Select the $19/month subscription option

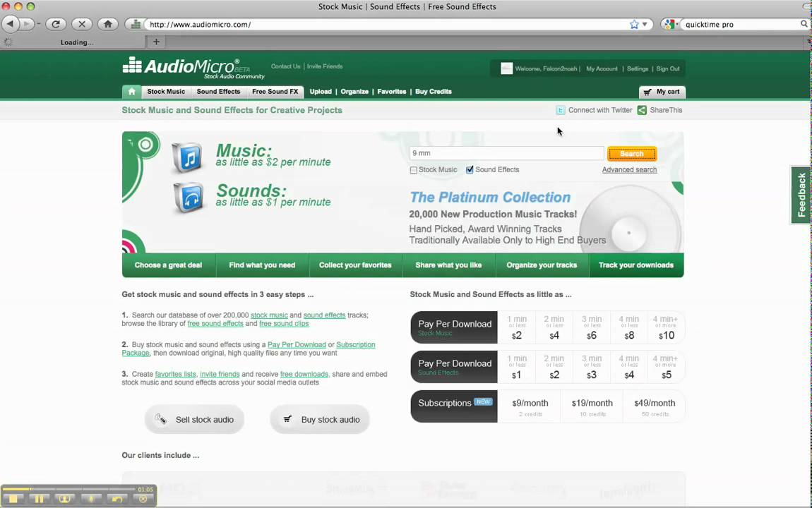[592, 406]
